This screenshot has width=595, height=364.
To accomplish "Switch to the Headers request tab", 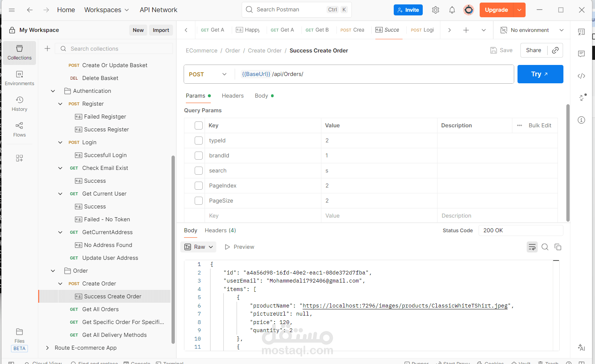I will 232,96.
